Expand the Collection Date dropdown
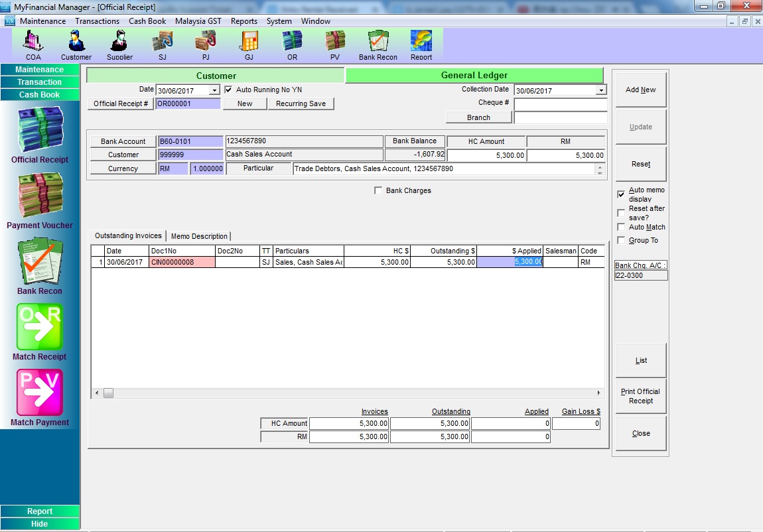Image resolution: width=763 pixels, height=532 pixels. tap(601, 90)
